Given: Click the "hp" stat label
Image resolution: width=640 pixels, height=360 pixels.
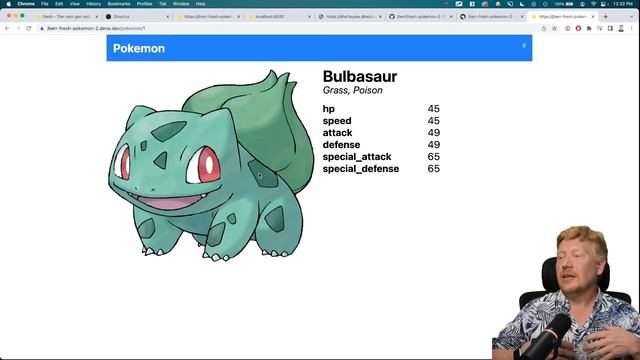Looking at the screenshot, I should (329, 109).
